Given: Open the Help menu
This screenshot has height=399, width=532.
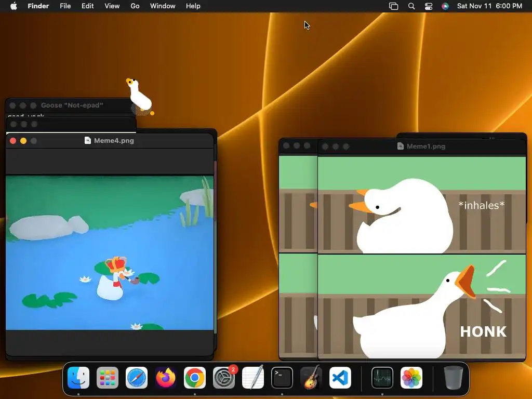Looking at the screenshot, I should tap(193, 6).
